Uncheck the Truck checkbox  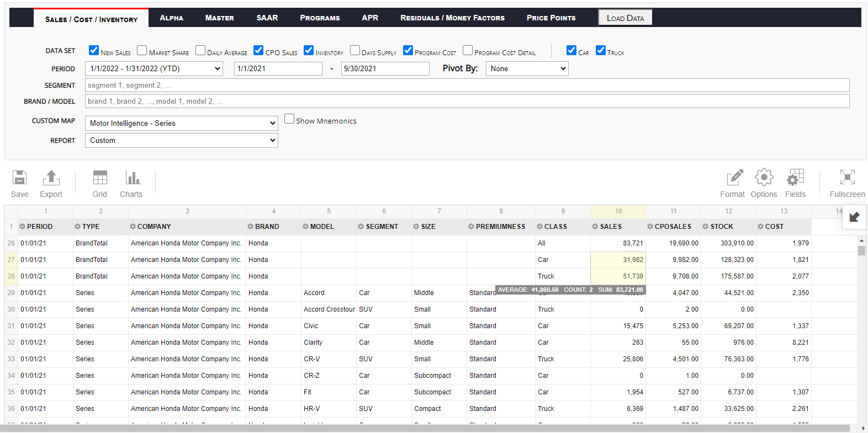coord(601,50)
